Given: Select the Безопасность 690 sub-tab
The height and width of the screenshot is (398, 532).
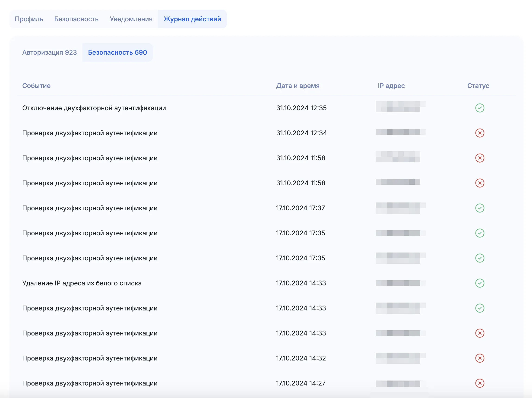Looking at the screenshot, I should click(x=117, y=52).
